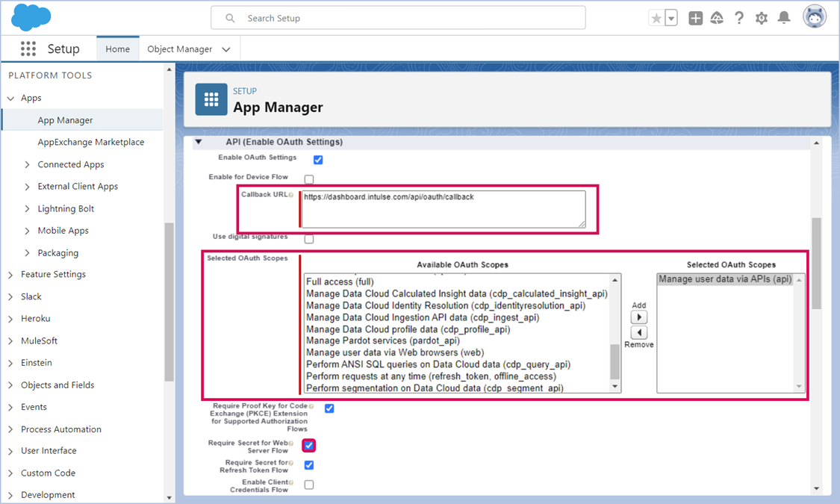Toggle the Enable for Device Flow checkbox

point(309,179)
